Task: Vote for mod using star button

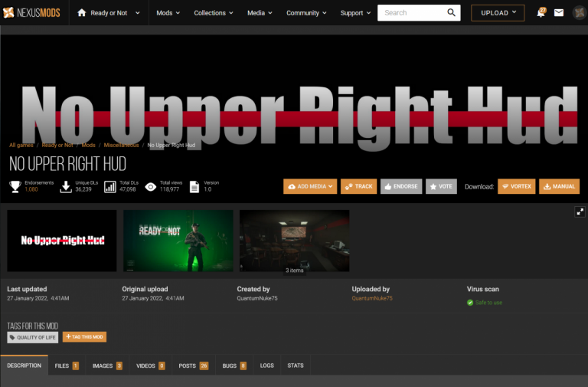Action: pyautogui.click(x=440, y=186)
